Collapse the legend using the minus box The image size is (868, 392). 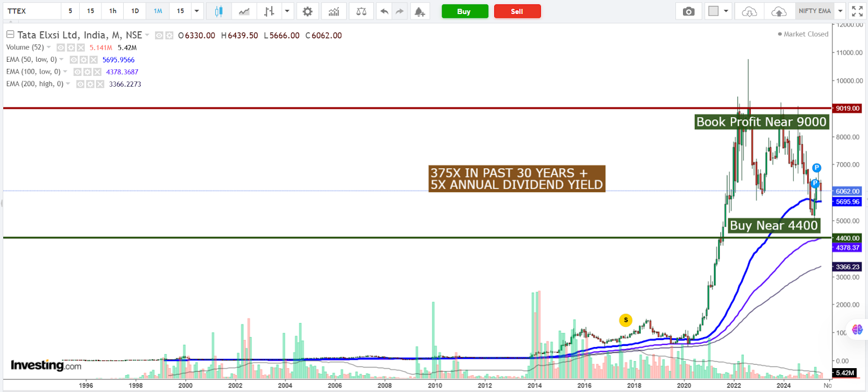[x=10, y=34]
